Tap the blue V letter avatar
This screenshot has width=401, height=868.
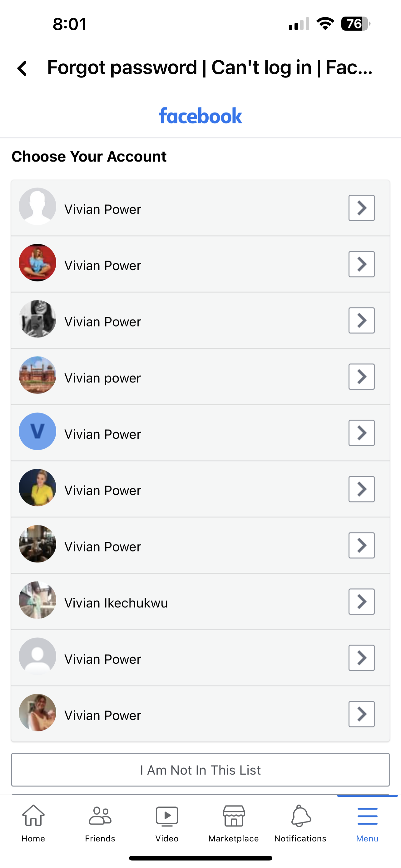click(37, 431)
